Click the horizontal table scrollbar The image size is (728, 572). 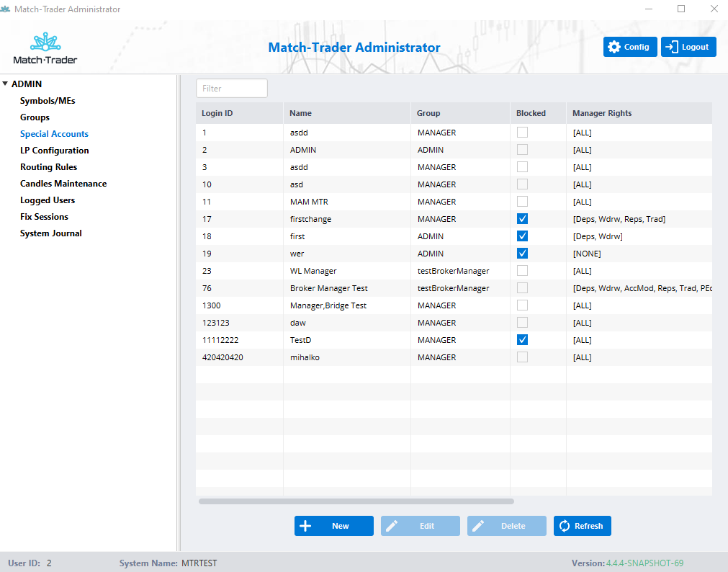click(x=356, y=501)
